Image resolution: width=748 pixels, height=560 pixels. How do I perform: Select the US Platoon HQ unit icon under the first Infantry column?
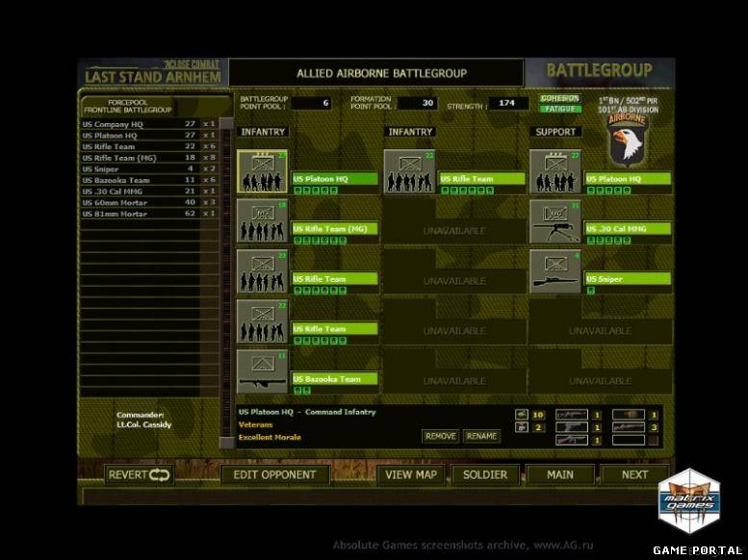click(262, 171)
